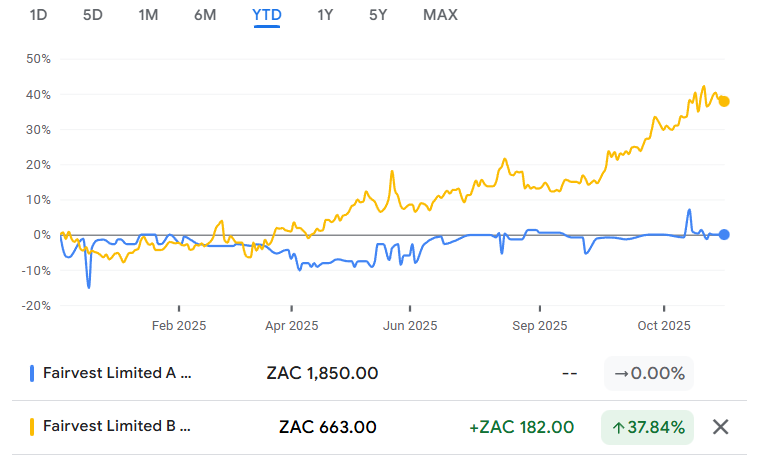763x463 pixels.
Task: Click the blue color marker for Fairvest A
Action: (x=32, y=373)
